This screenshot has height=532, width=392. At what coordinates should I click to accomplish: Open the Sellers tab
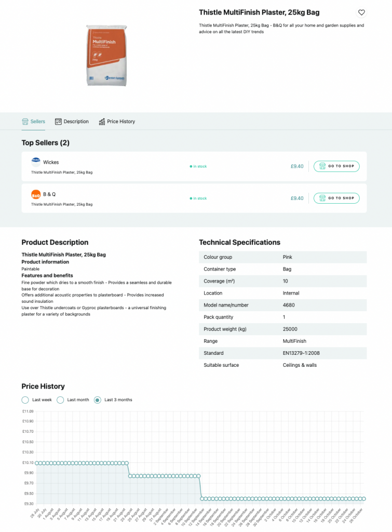(x=34, y=122)
